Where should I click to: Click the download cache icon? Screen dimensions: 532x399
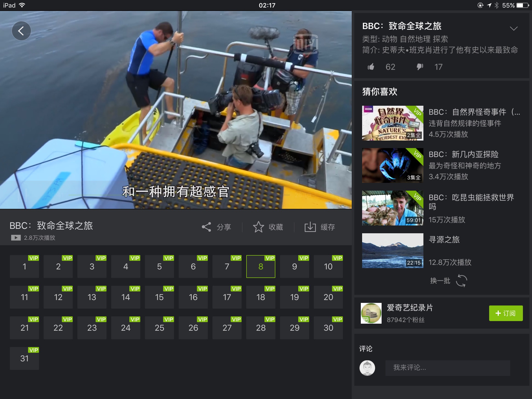coord(310,227)
